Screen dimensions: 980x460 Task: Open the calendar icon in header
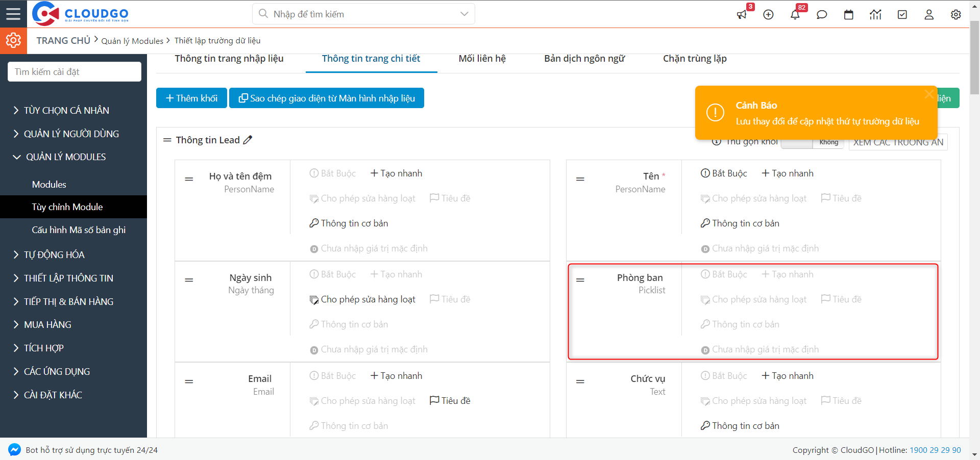click(848, 15)
